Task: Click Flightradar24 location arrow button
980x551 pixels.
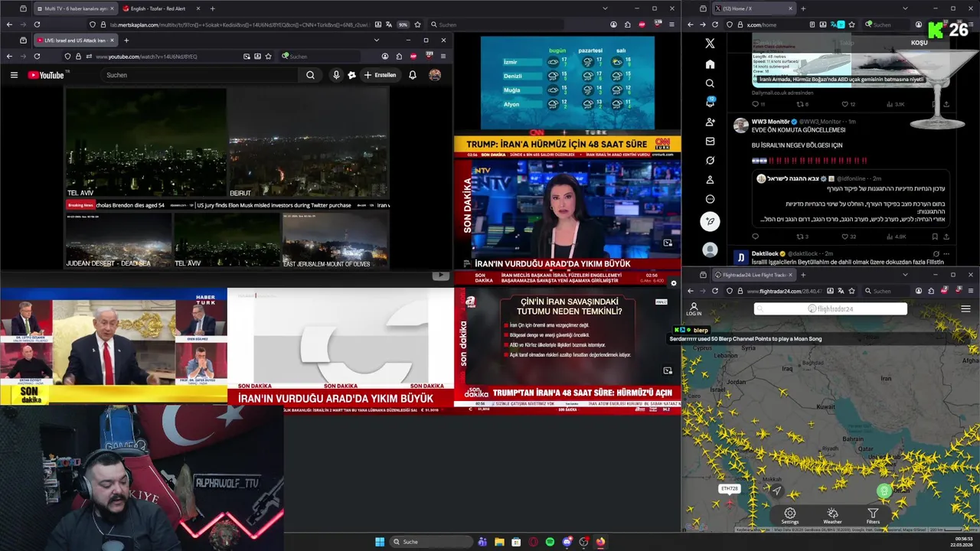Action: pos(776,491)
